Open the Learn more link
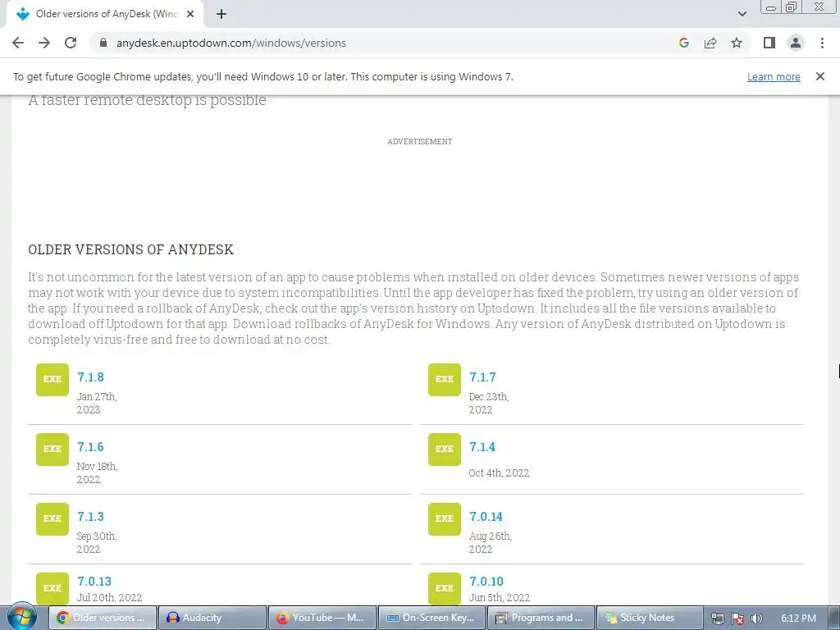This screenshot has height=630, width=840. (774, 77)
